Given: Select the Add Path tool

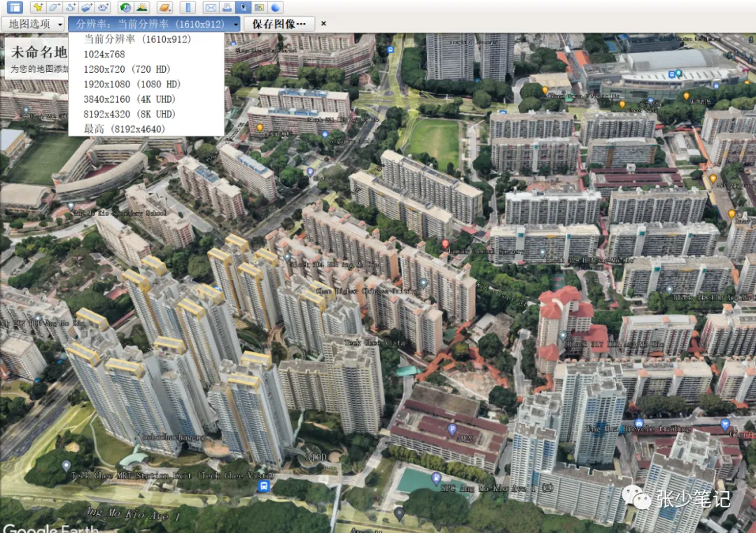Looking at the screenshot, I should point(71,7).
